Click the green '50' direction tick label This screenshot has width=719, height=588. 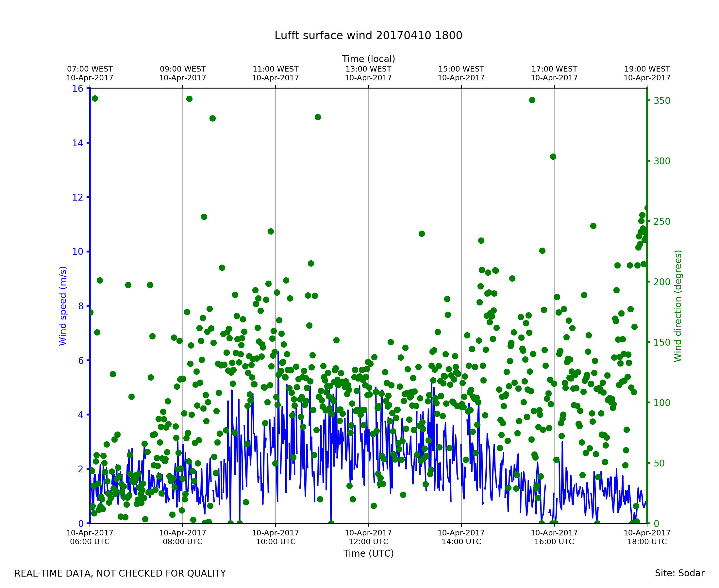[x=660, y=463]
